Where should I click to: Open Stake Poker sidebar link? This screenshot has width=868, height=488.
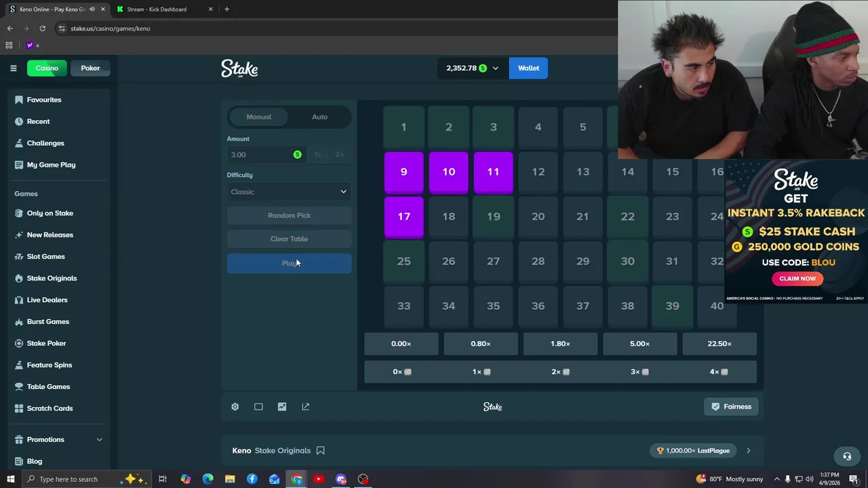46,343
